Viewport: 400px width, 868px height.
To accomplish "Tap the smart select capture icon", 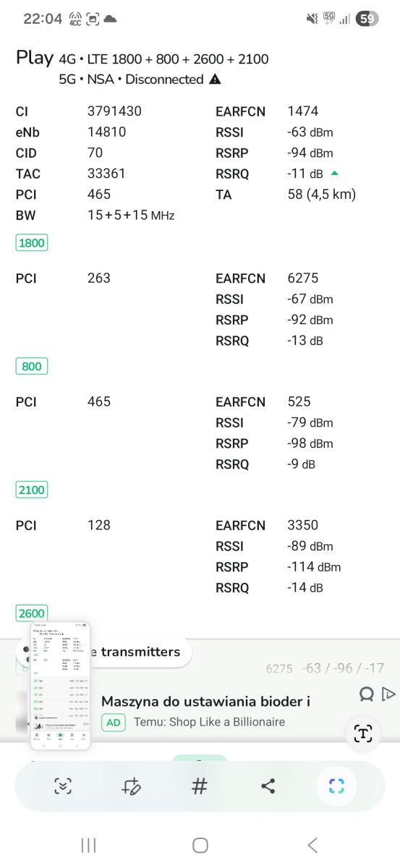I will point(336,786).
